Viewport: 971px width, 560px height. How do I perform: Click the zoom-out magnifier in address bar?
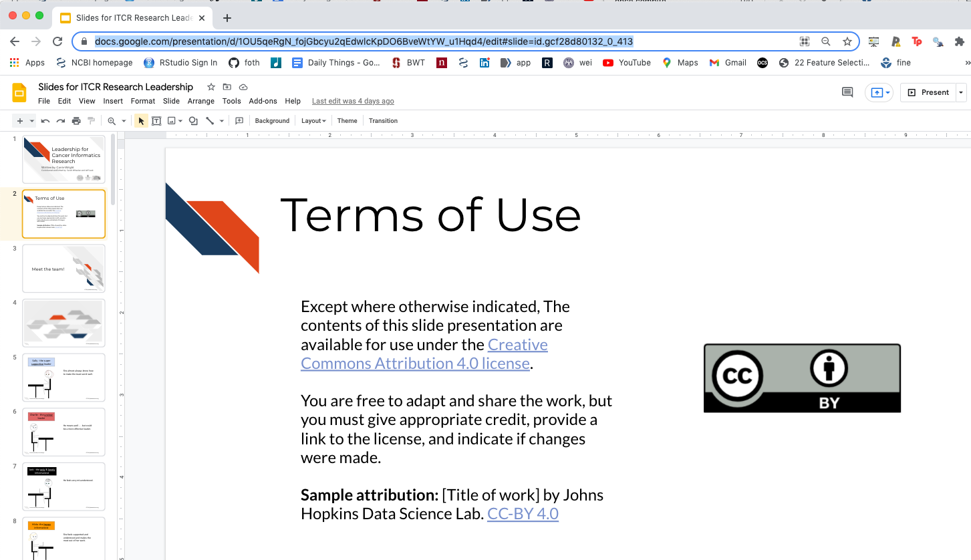click(x=826, y=41)
